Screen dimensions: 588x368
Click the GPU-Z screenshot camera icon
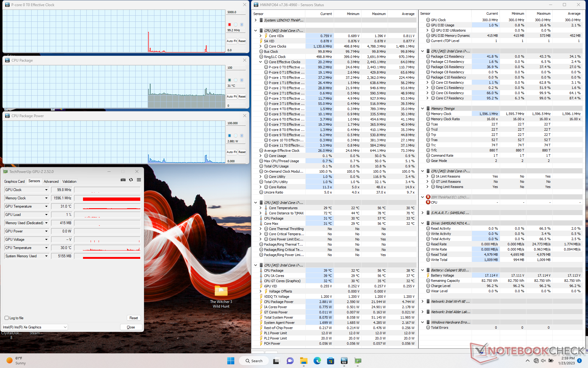123,180
